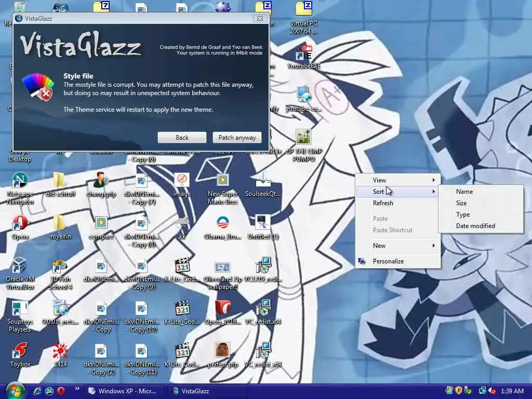Sort desktop icons by Name

pyautogui.click(x=481, y=191)
